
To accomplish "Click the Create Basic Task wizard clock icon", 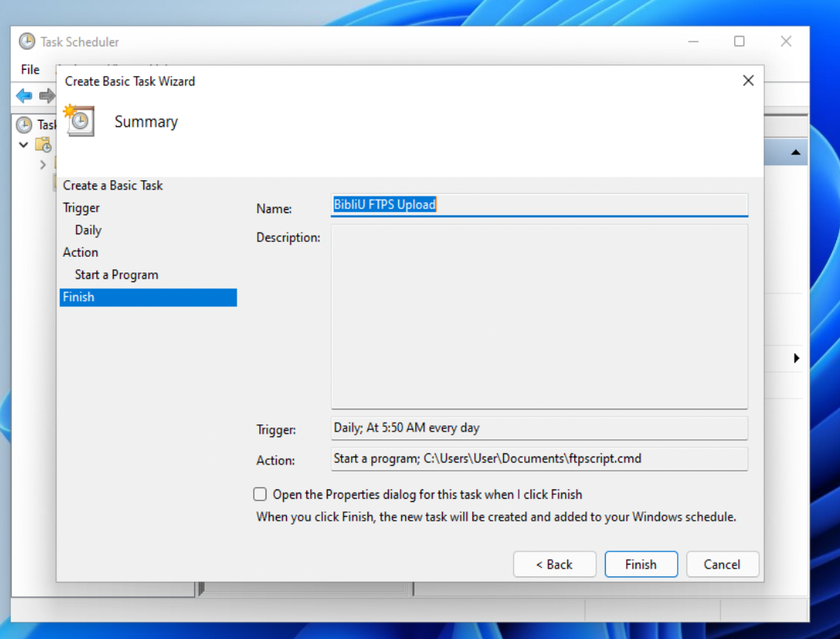I will point(79,121).
